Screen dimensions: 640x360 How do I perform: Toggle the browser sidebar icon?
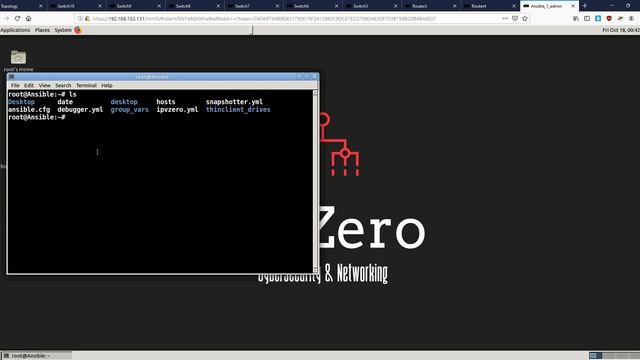coord(587,18)
